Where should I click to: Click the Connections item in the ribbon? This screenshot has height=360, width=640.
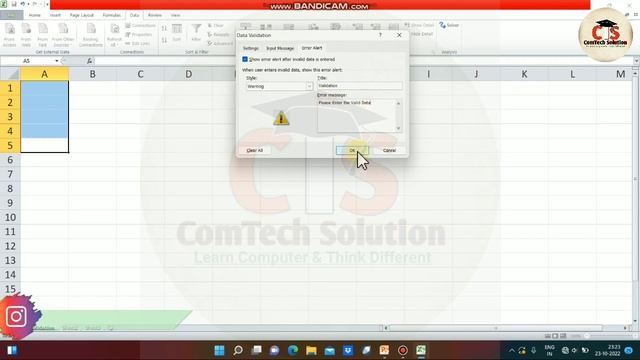pyautogui.click(x=140, y=26)
